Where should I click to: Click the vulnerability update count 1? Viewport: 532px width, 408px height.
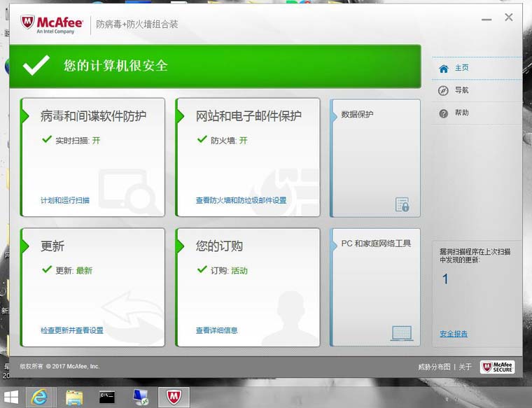coord(445,279)
